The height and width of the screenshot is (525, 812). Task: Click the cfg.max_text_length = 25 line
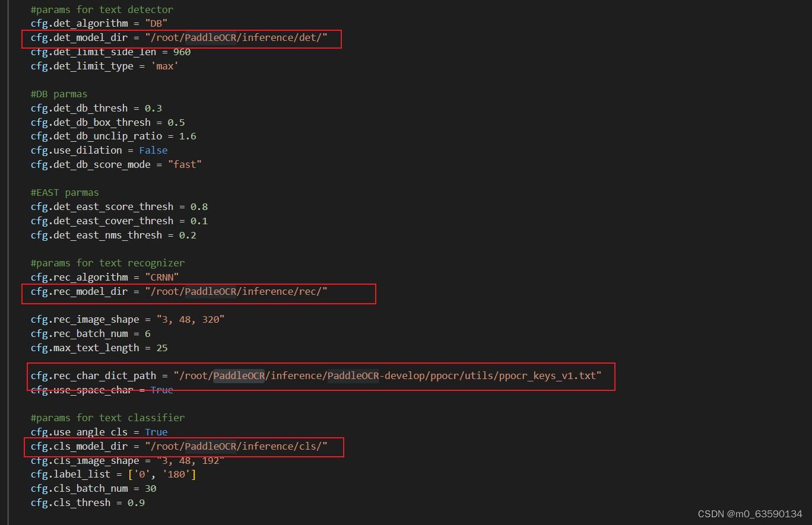[100, 348]
